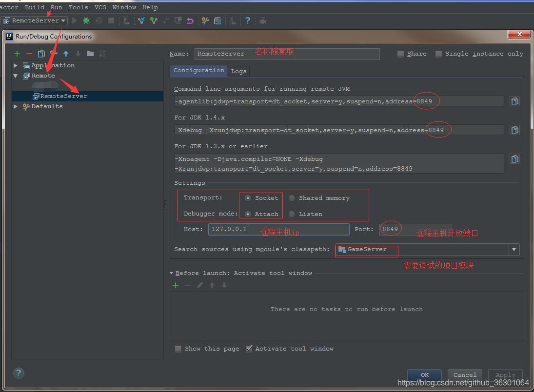Click the -agentlib command line arguments field
The image size is (534, 392).
tap(339, 101)
